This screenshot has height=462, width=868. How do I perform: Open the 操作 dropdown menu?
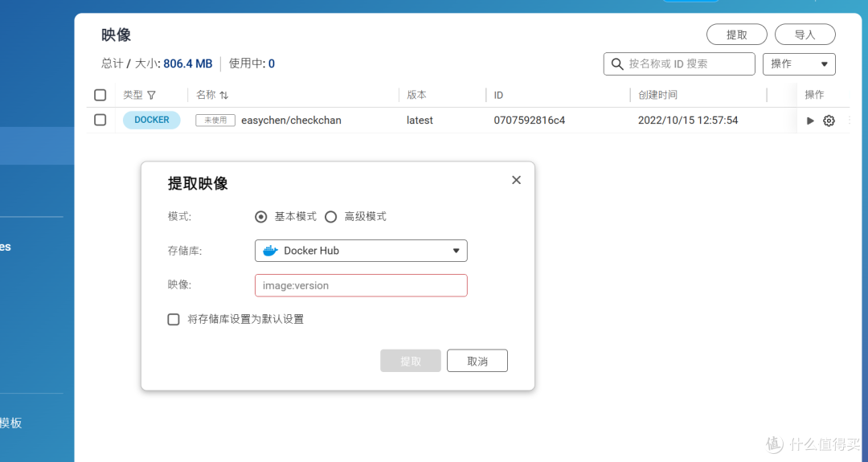[799, 64]
